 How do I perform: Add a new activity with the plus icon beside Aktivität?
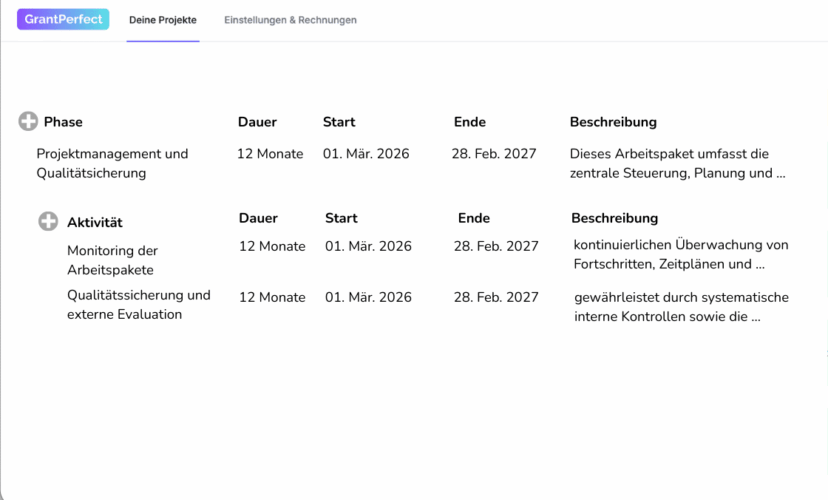click(48, 221)
